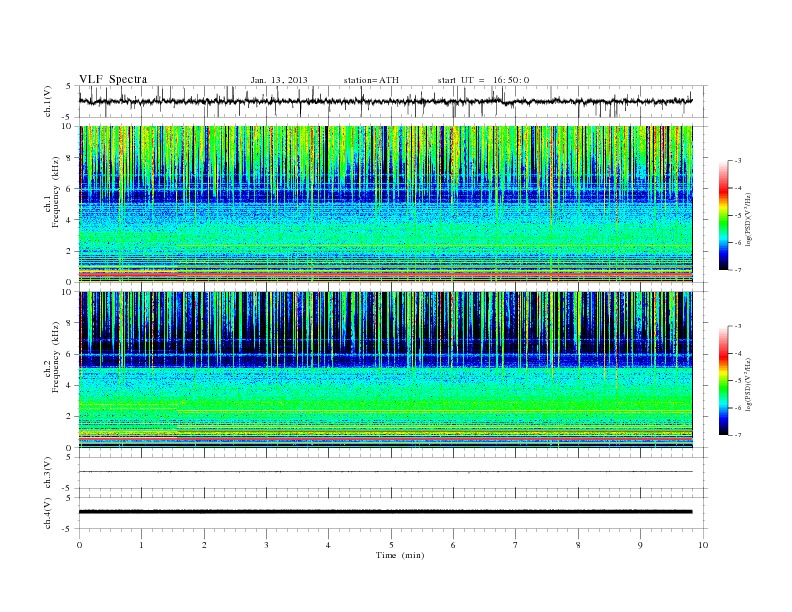Click the "start UT = 16:50:0" text
792x612 pixels.
tap(483, 80)
